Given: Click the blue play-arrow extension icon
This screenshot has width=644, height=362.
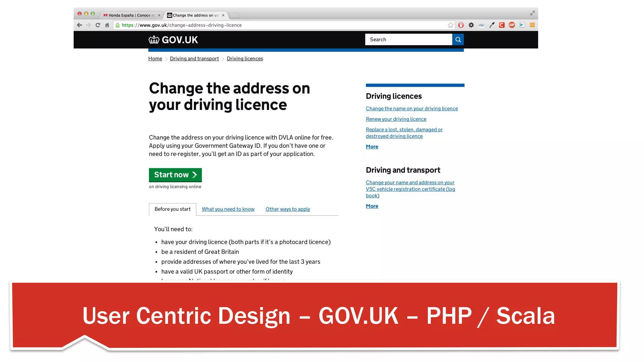Looking at the screenshot, I should (x=522, y=25).
